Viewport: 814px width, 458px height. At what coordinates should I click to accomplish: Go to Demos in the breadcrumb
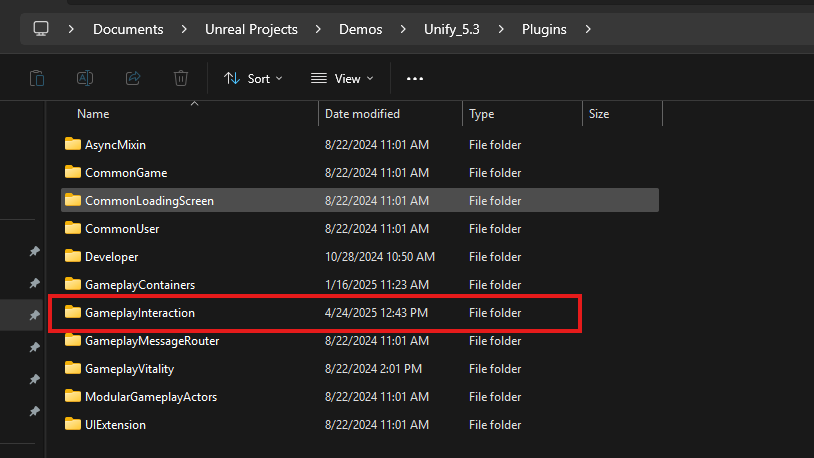pyautogui.click(x=361, y=29)
